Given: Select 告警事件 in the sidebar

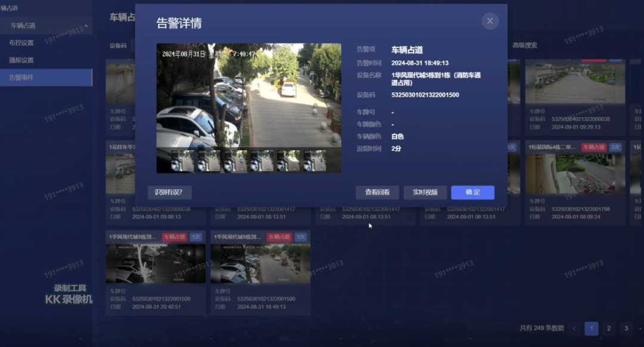Looking at the screenshot, I should (21, 78).
